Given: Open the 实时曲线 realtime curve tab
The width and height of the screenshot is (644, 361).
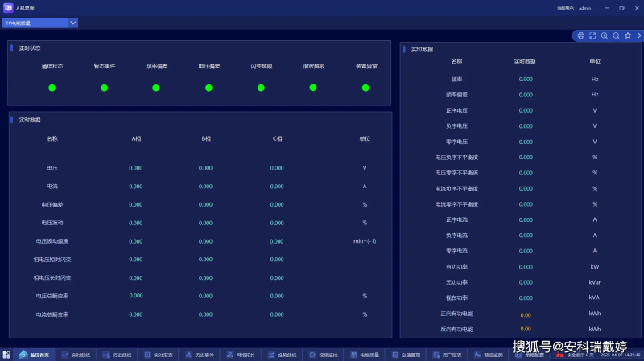Looking at the screenshot, I should pyautogui.click(x=76, y=355).
